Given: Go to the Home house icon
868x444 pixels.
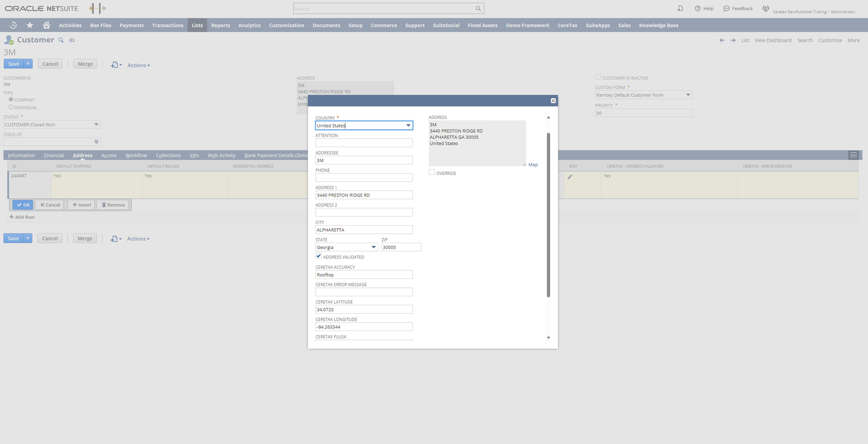Looking at the screenshot, I should 47,25.
